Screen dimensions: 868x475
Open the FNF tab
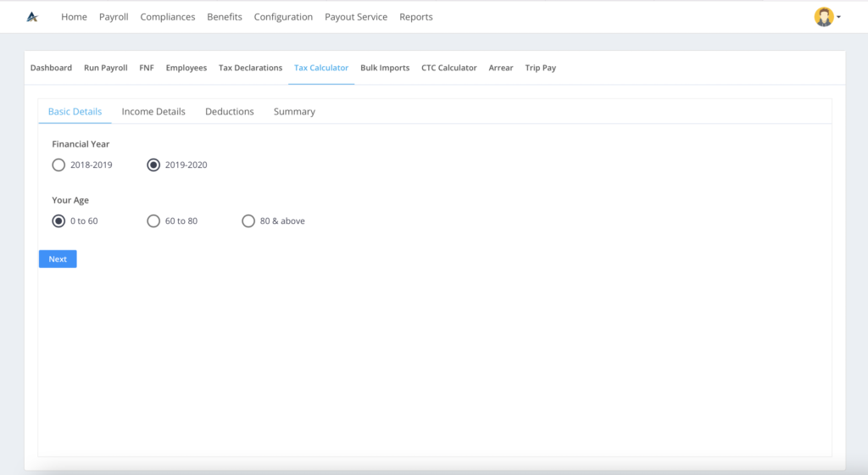click(x=147, y=68)
